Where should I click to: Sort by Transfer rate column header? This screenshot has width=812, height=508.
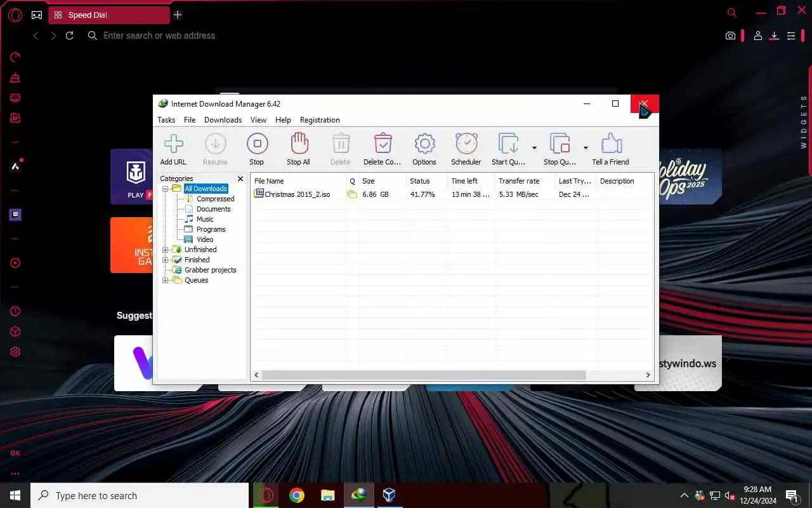[x=525, y=181]
